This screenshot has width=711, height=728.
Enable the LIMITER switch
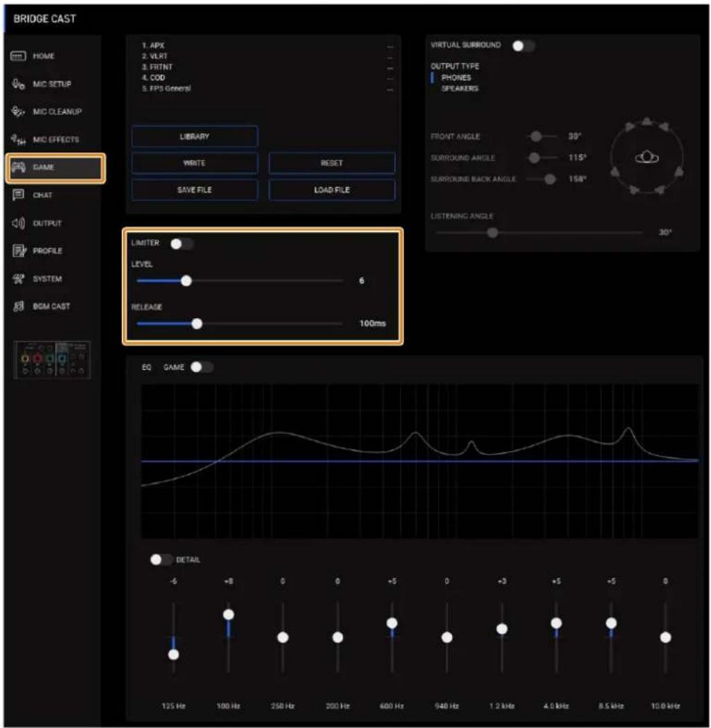182,244
